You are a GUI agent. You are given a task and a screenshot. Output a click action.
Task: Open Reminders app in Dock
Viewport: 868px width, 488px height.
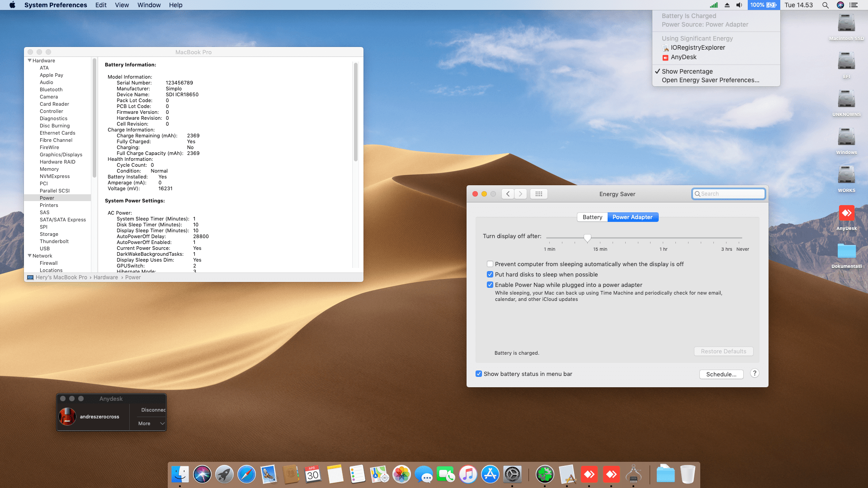(357, 474)
